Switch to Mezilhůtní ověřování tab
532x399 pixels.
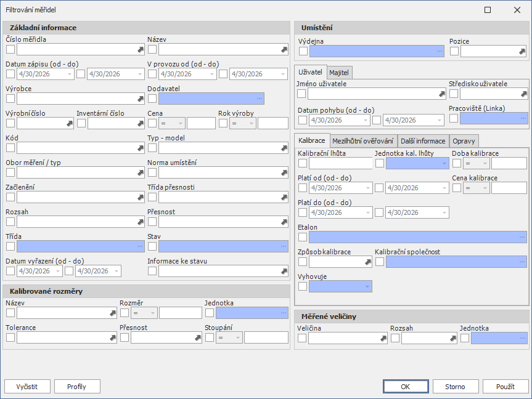click(362, 141)
